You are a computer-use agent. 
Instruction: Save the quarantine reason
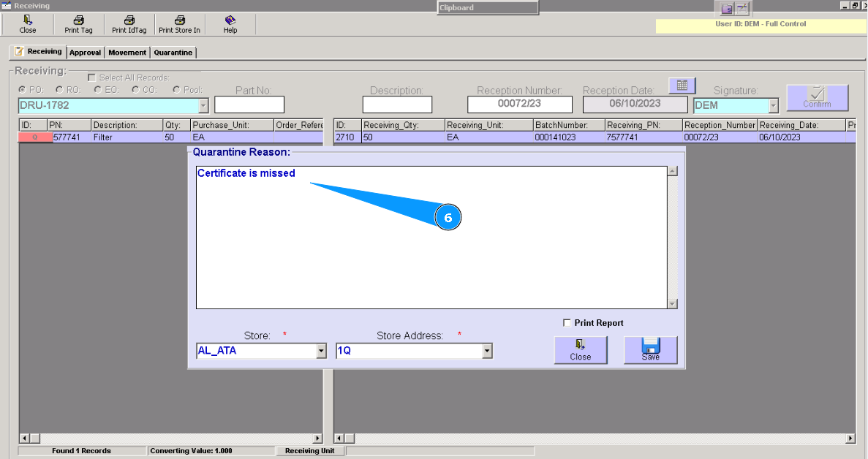pyautogui.click(x=650, y=349)
